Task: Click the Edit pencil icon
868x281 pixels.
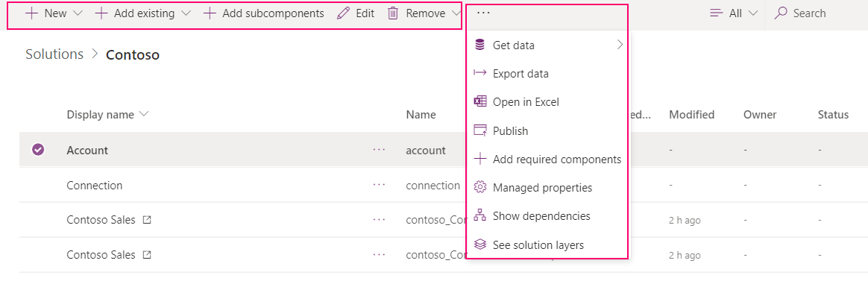Action: point(343,13)
